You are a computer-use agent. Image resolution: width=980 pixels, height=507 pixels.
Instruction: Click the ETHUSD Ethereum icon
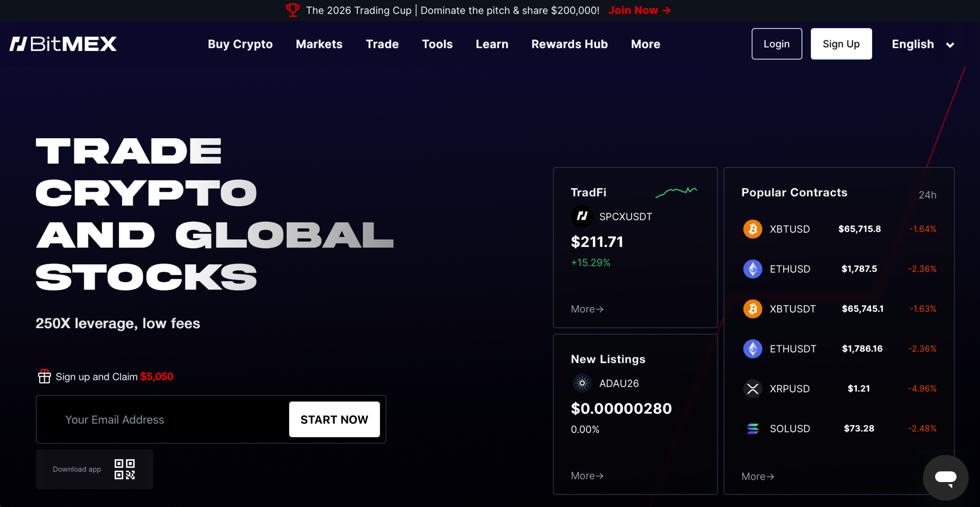[753, 269]
